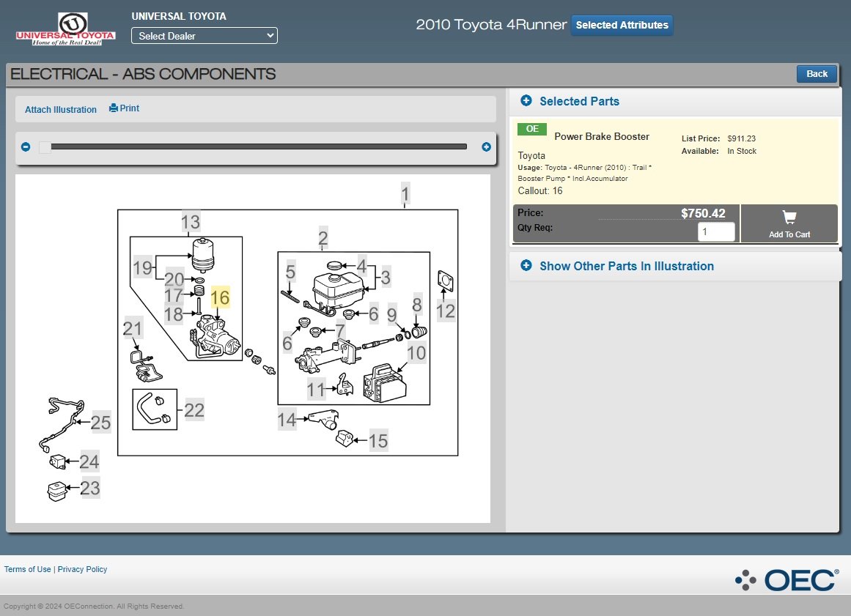This screenshot has height=616, width=851.
Task: Click plus icon beside Show Other Parts
Action: [526, 265]
